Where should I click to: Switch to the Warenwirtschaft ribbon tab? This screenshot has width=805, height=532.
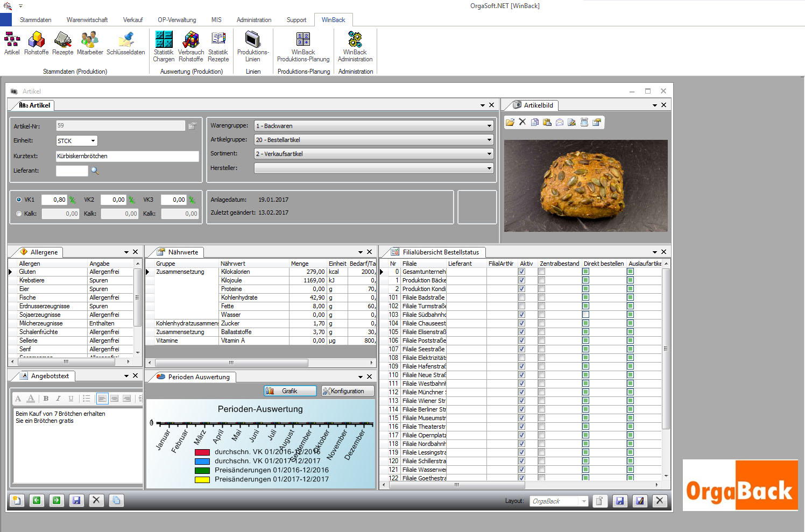(87, 20)
